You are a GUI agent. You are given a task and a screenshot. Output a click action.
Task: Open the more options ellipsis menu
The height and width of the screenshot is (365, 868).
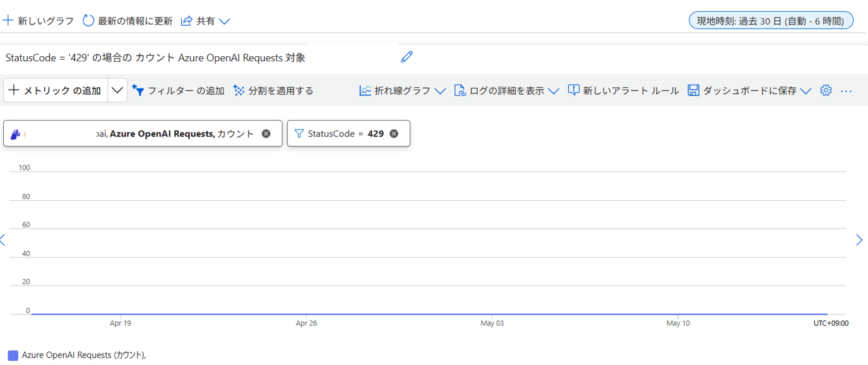click(x=847, y=91)
